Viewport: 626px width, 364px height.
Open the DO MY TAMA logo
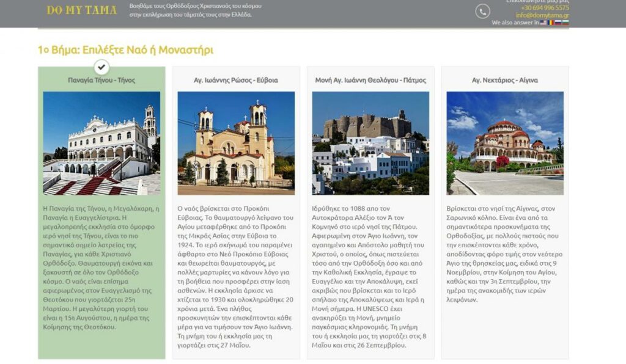coord(82,10)
